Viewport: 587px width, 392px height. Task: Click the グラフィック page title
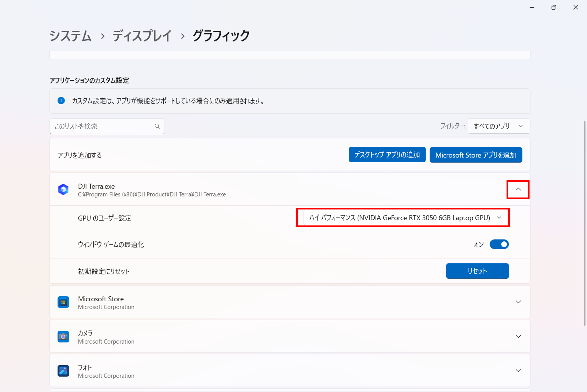pos(221,36)
